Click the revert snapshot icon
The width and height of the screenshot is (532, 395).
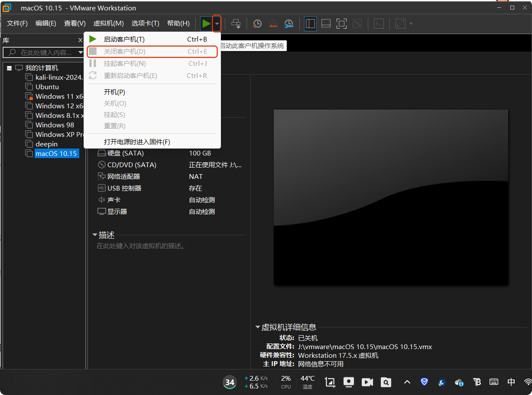click(273, 24)
